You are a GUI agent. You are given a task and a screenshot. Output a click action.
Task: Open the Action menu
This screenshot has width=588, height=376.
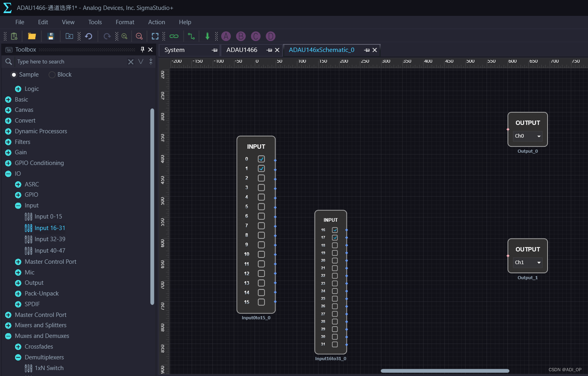[x=157, y=22]
